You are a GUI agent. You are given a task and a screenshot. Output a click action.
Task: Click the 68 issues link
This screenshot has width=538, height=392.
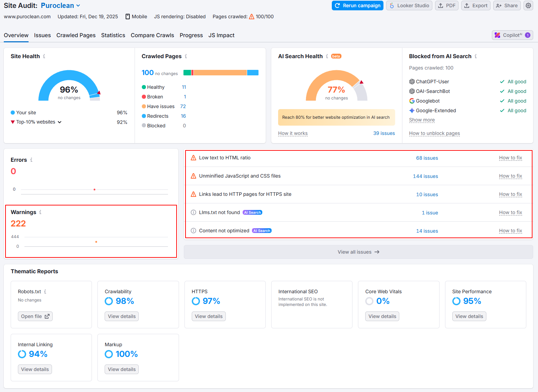point(427,158)
